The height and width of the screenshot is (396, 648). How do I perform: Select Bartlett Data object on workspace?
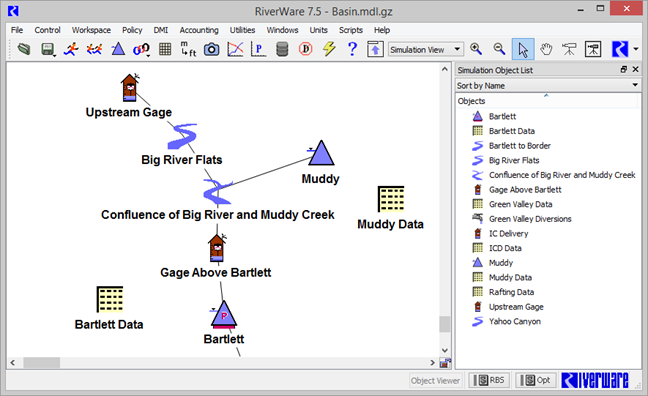[x=110, y=299]
